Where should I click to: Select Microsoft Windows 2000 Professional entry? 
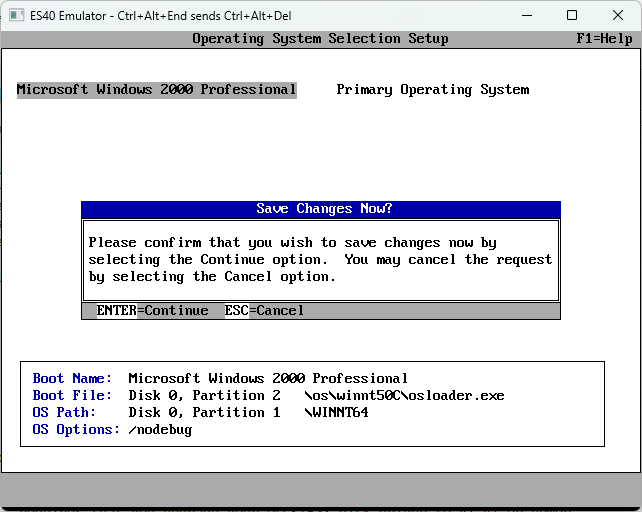[156, 90]
